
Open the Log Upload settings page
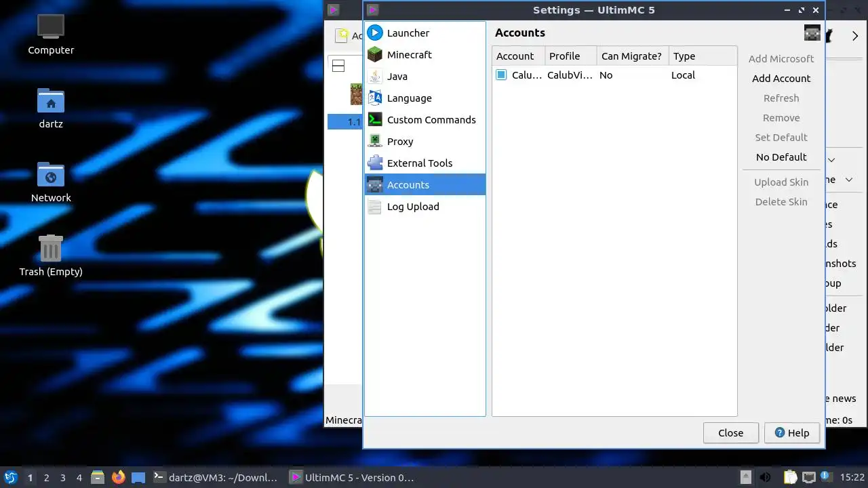(425, 206)
